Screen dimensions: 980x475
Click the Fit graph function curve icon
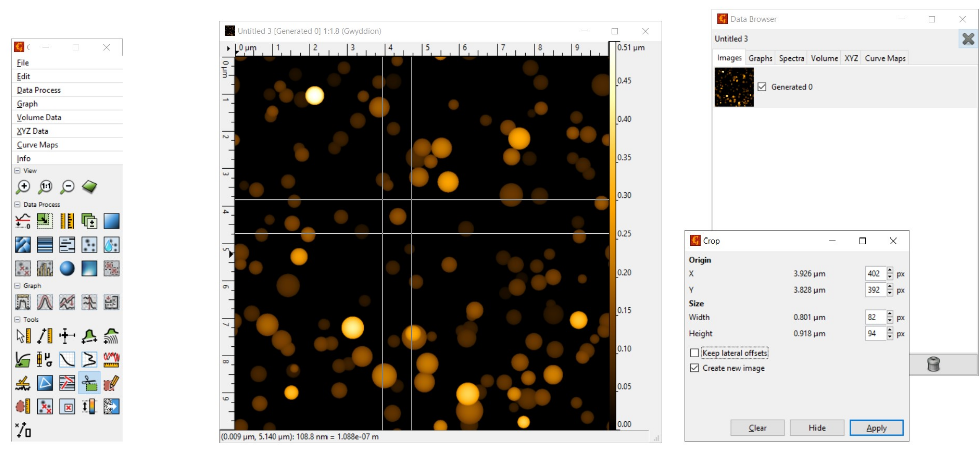(x=45, y=302)
